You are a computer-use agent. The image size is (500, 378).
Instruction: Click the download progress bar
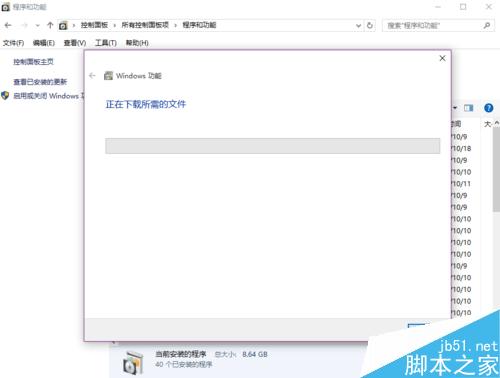pos(273,146)
